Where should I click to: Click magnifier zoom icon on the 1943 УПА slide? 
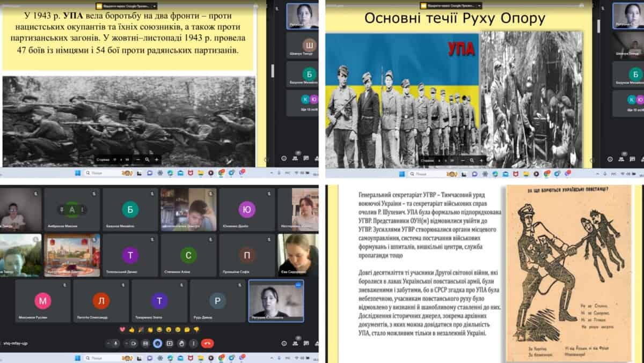click(x=148, y=159)
